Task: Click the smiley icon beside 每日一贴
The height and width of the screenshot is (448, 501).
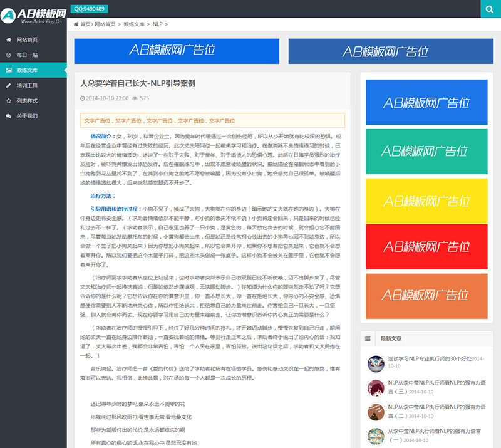Action: click(9, 55)
